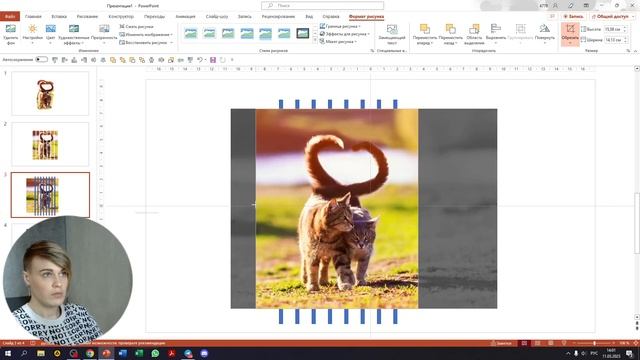Switch to Slide Sorter view in status bar
The image size is (640, 360).
538,343
